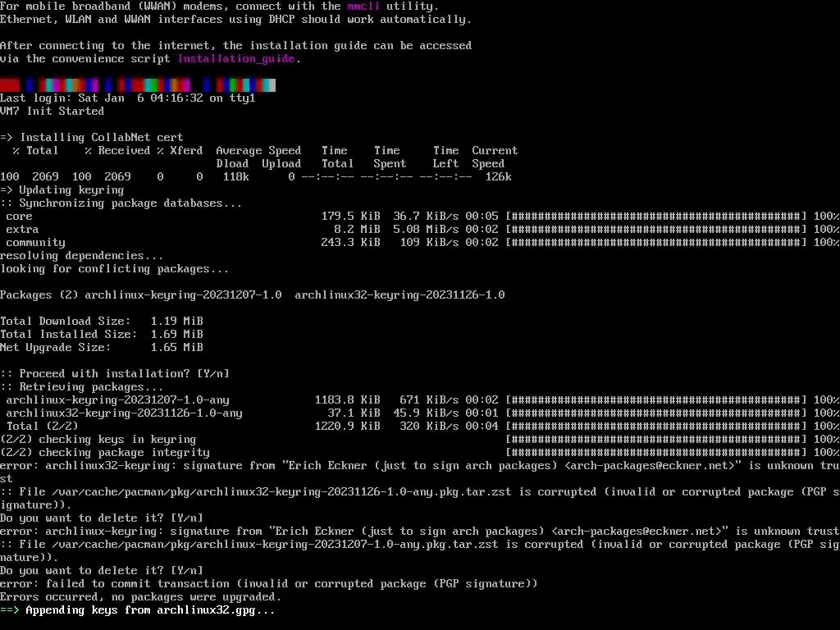
Task: Click '==> Appending keys from archlinux32.gpg...' line
Action: click(x=137, y=610)
